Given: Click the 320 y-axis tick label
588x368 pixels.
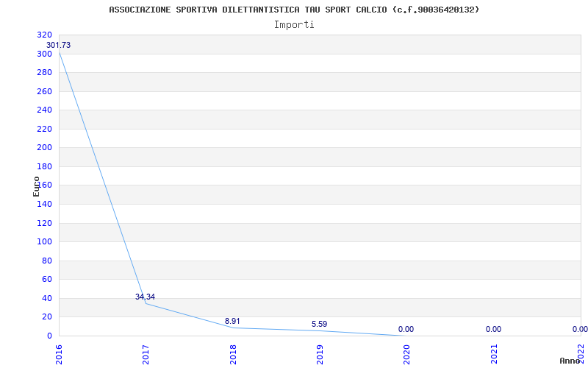Looking at the screenshot, I should click(x=44, y=35).
